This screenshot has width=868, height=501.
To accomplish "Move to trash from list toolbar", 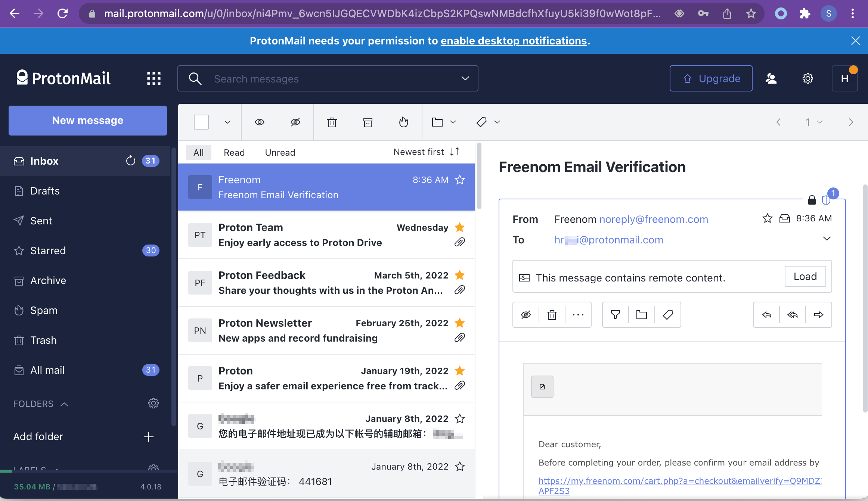I will (332, 122).
